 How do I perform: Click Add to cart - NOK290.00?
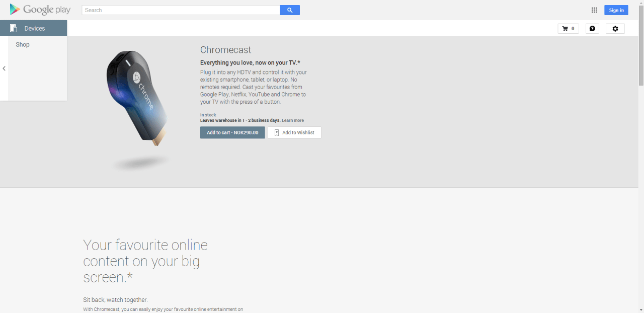pyautogui.click(x=232, y=132)
